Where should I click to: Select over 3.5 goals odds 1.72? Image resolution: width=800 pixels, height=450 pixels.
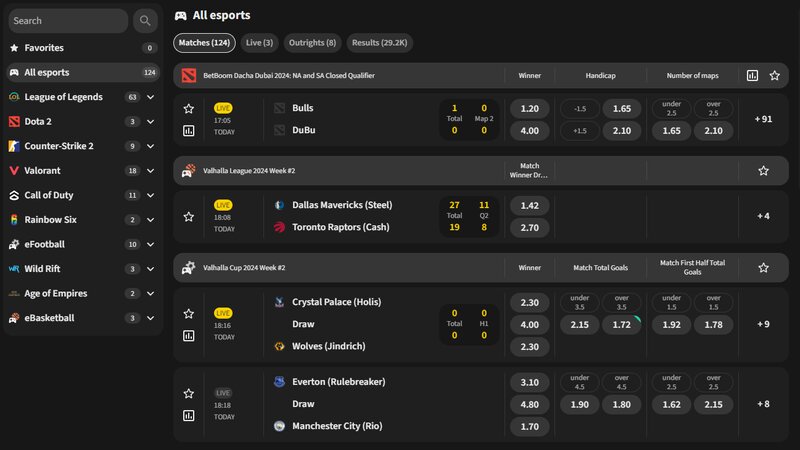621,325
